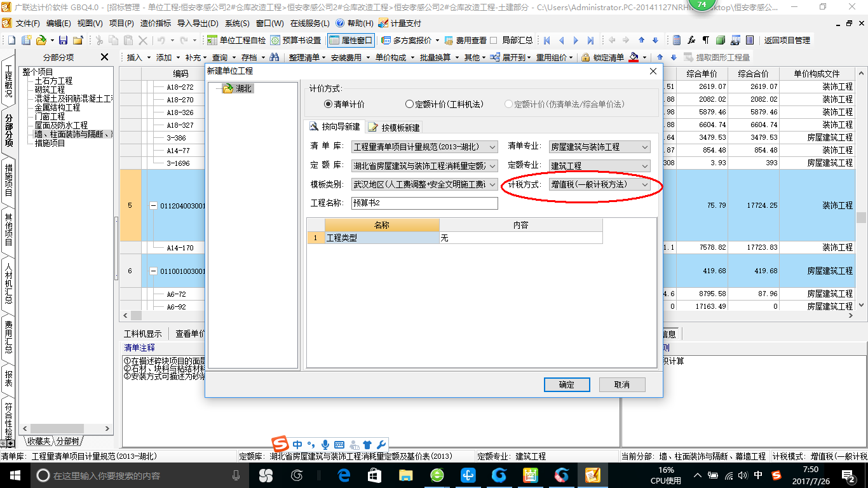Click the Sogou wrench settings icon

[x=381, y=444]
